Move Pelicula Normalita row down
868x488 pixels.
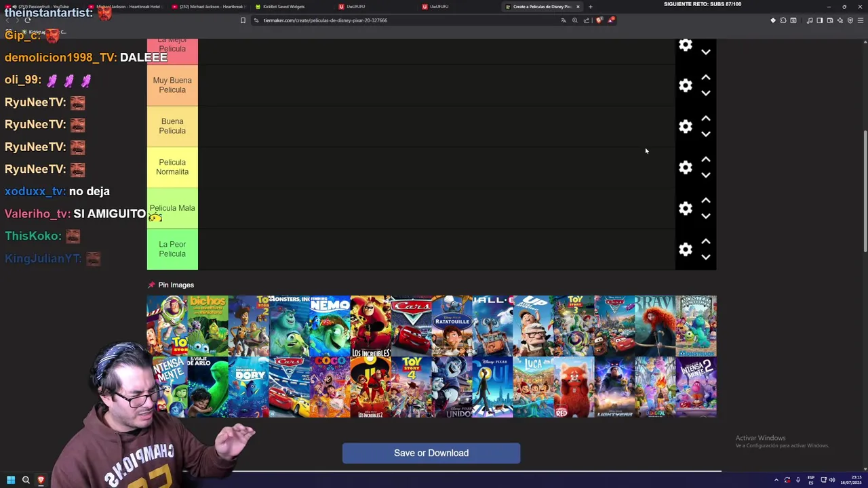pyautogui.click(x=706, y=176)
